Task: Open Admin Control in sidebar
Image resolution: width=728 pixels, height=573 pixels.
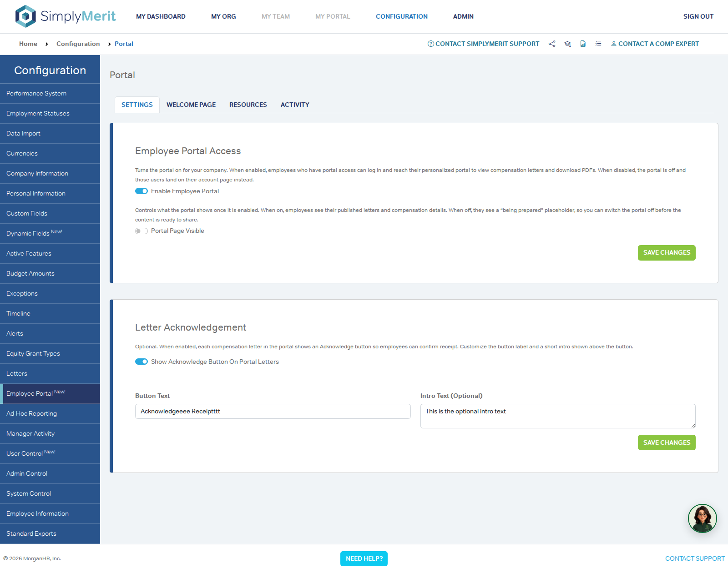Action: click(x=50, y=474)
